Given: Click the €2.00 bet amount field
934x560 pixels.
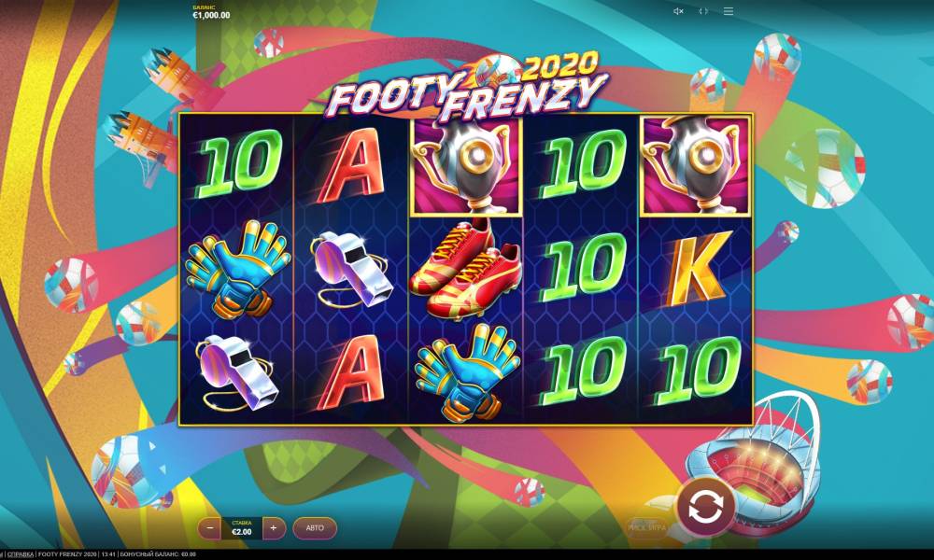Looking at the screenshot, I should (241, 528).
